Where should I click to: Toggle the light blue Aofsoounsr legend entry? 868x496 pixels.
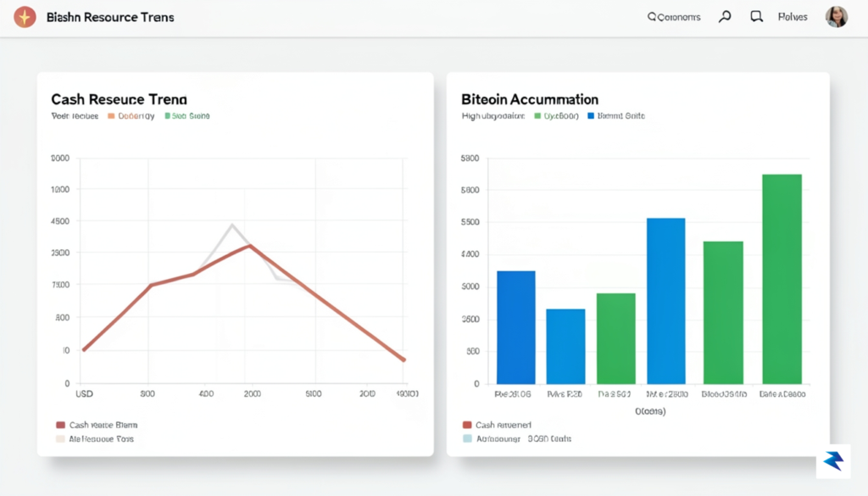(x=517, y=438)
